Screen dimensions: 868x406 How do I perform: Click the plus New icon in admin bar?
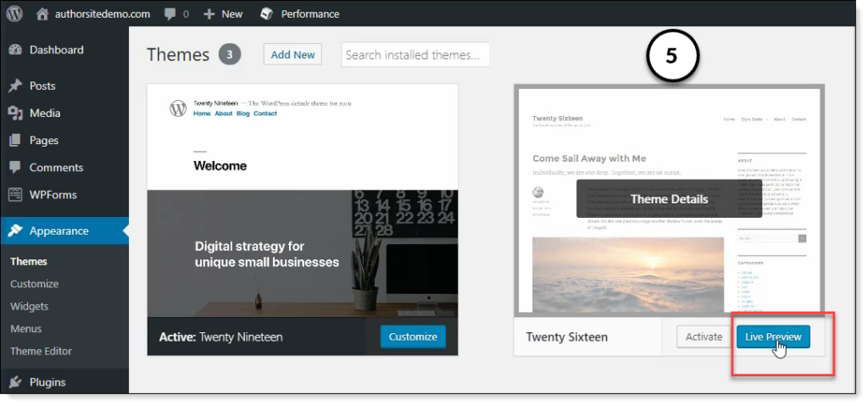209,14
